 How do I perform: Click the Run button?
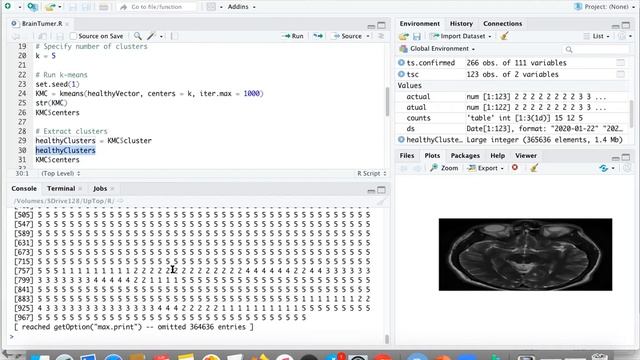pyautogui.click(x=292, y=36)
